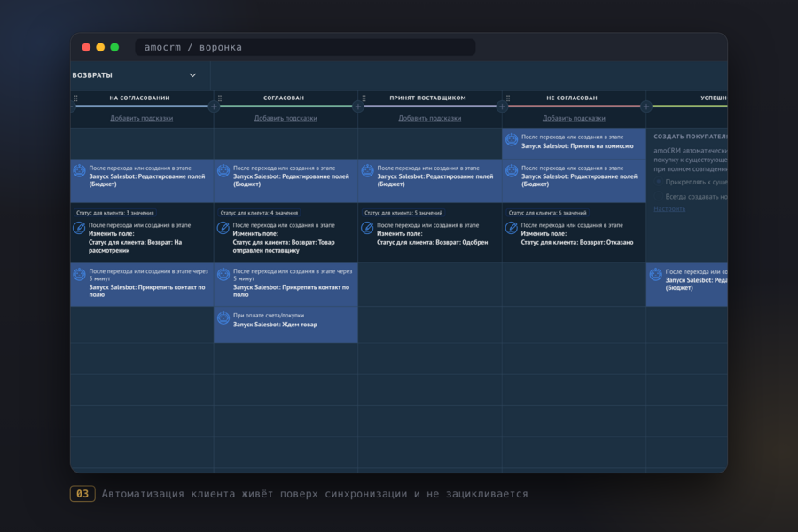Viewport: 798px width, 532px height.
Task: Add stage after Не согласован via plus button
Action: pyautogui.click(x=645, y=106)
